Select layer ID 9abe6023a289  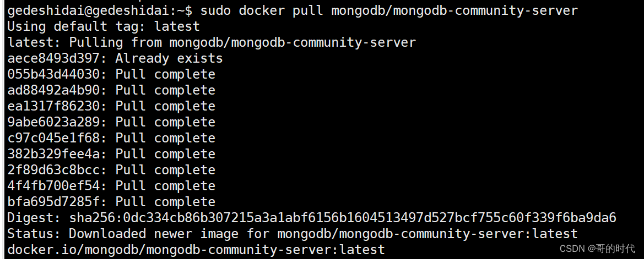coord(57,122)
